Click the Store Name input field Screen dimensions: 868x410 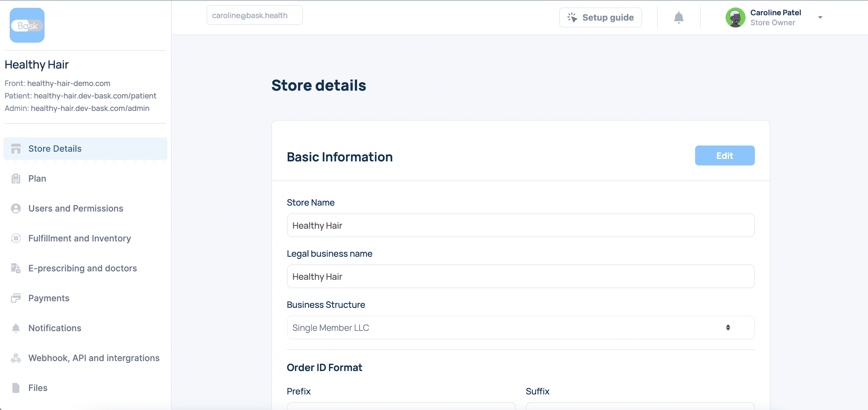[x=520, y=225]
